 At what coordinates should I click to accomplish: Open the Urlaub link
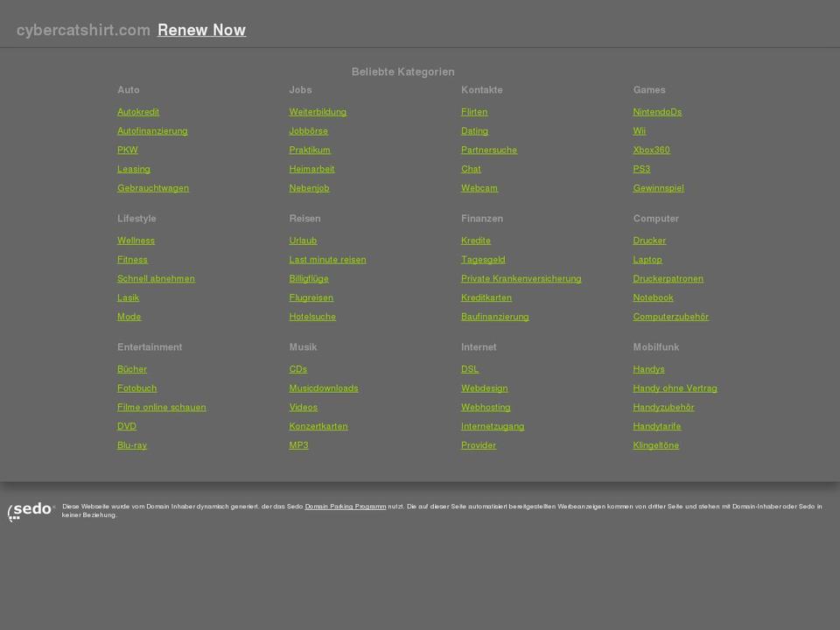tap(303, 241)
